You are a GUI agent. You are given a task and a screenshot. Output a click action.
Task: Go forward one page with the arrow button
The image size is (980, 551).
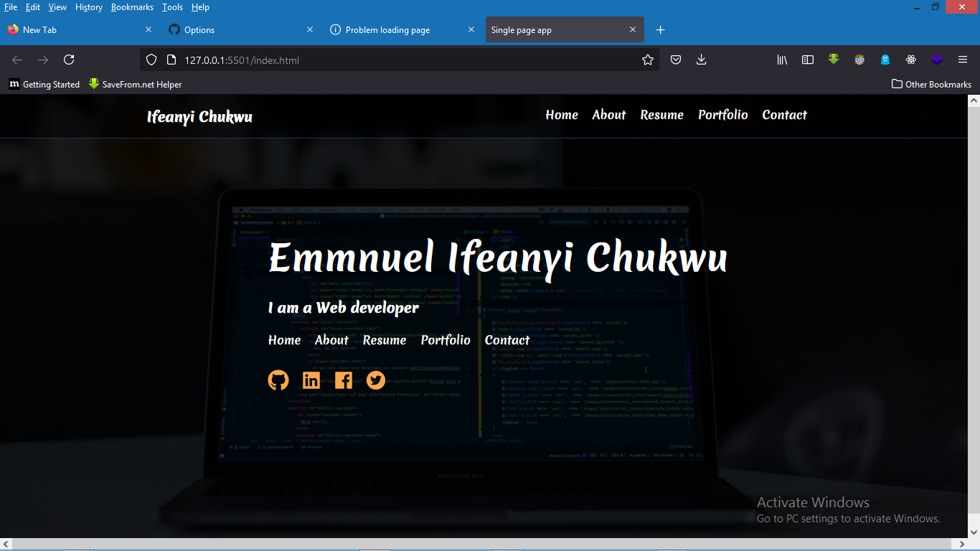click(43, 60)
